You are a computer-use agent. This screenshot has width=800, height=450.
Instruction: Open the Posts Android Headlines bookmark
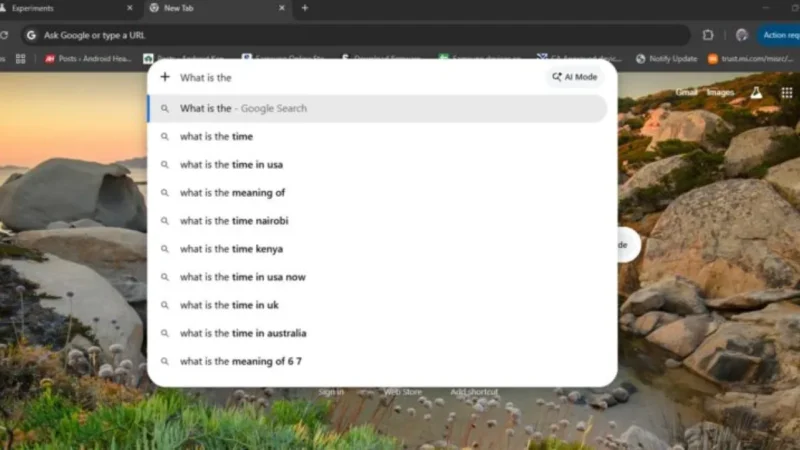coord(88,59)
